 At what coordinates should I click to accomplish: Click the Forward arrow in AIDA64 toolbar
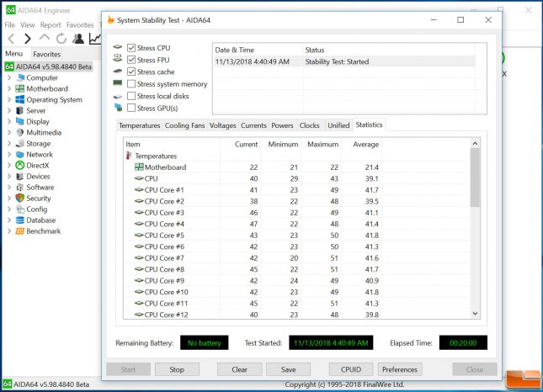pos(27,39)
